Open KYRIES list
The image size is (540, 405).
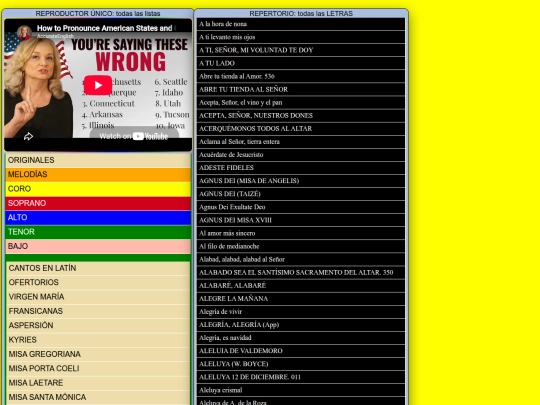pos(98,340)
